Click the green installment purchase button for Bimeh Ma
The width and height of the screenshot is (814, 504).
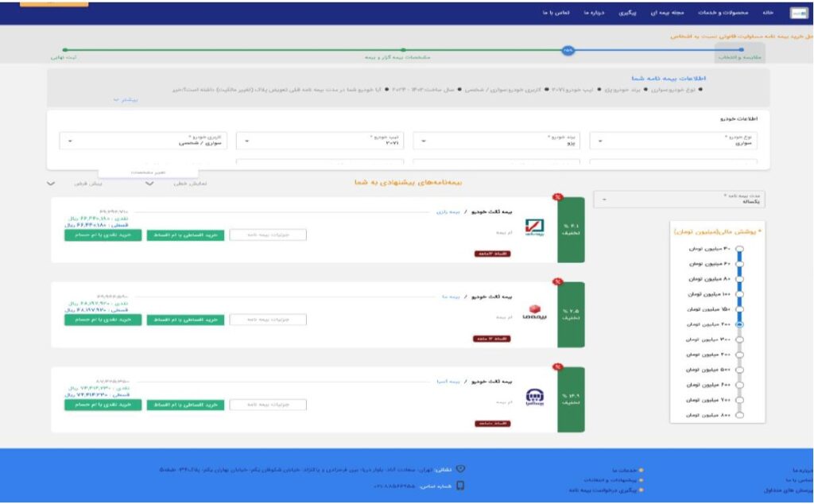point(186,320)
